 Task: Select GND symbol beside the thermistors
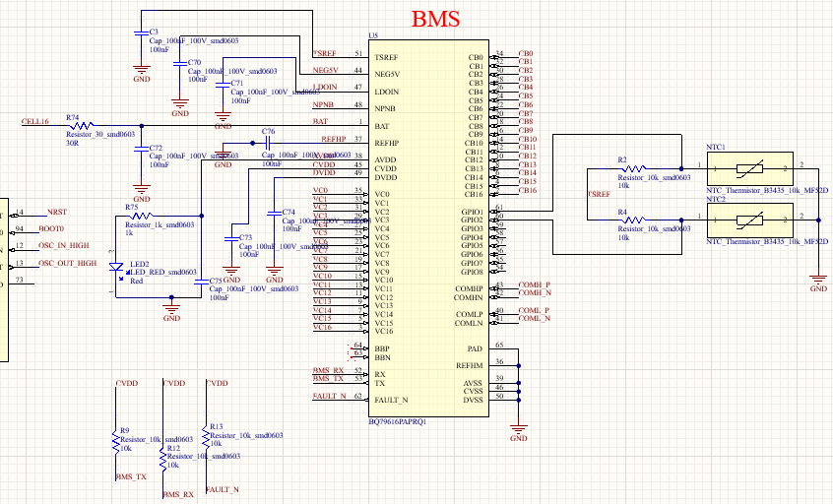coord(818,283)
